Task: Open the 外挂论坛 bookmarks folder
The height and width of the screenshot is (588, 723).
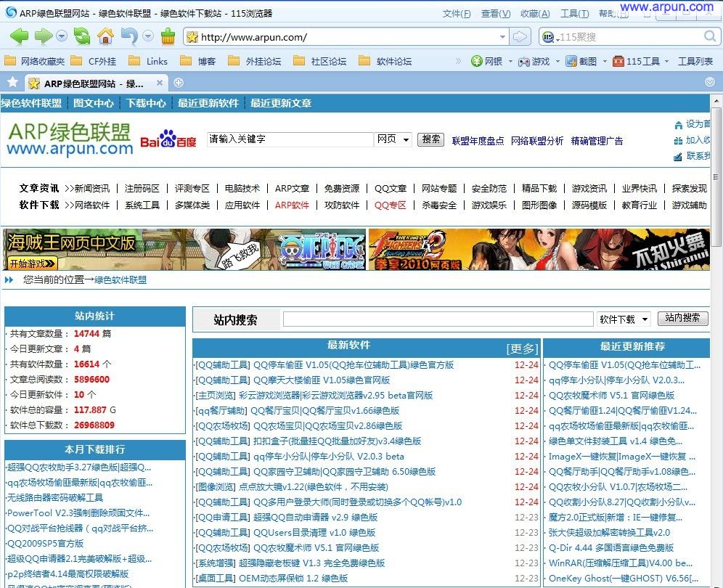Action: point(255,61)
